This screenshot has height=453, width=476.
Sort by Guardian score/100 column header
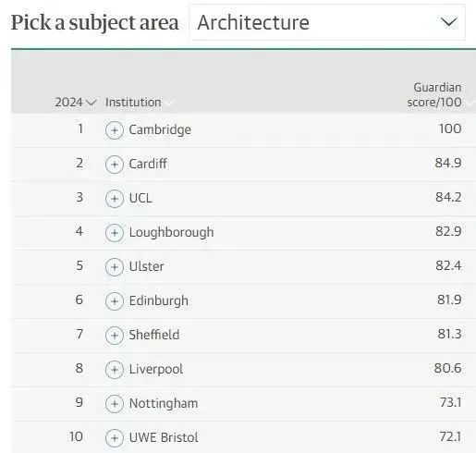[x=434, y=94]
